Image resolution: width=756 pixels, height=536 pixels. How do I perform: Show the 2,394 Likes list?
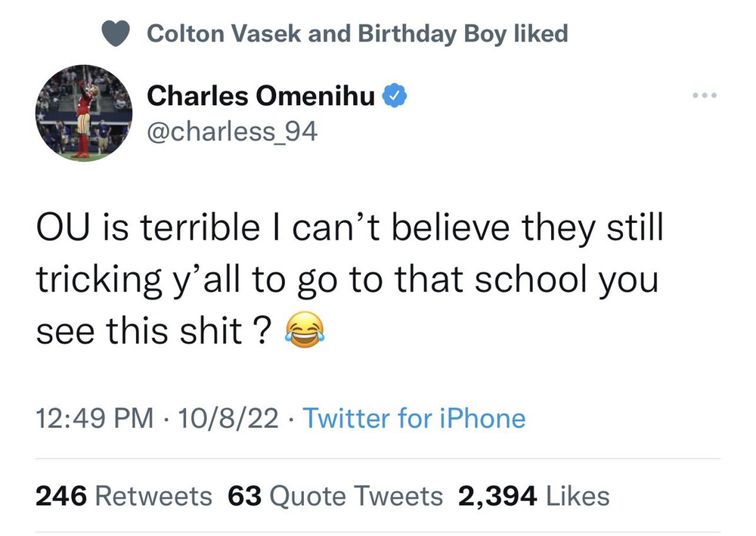click(x=533, y=496)
